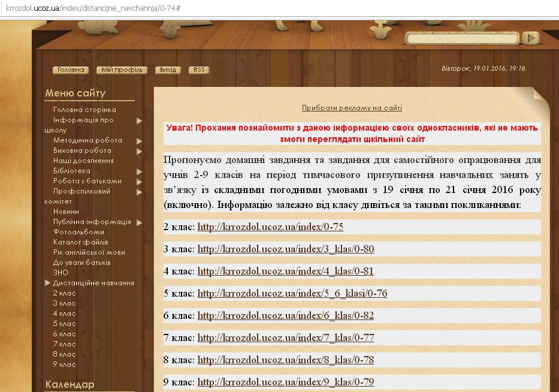Viewport: 559px width, 392px height.
Task: Expand Інформація про школу submenu arrow
Action: click(140, 120)
